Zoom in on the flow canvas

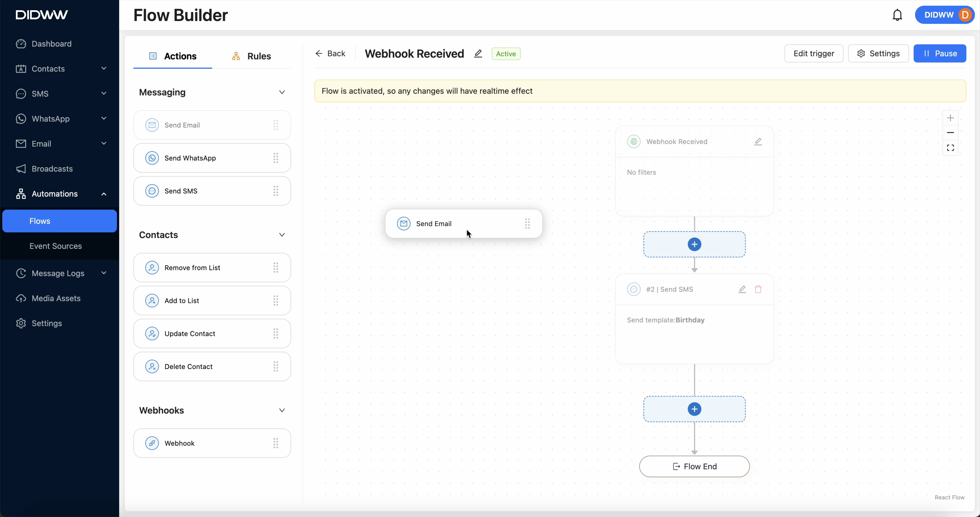click(950, 118)
